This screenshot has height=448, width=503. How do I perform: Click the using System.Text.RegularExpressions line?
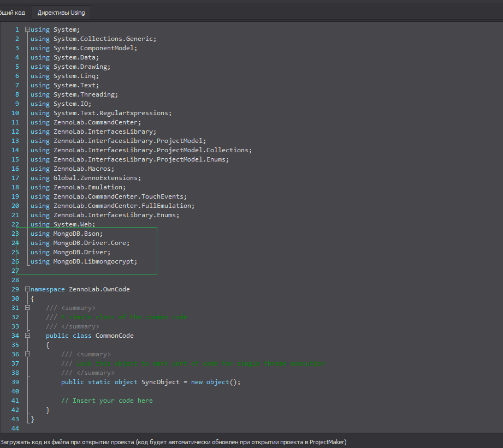point(100,113)
